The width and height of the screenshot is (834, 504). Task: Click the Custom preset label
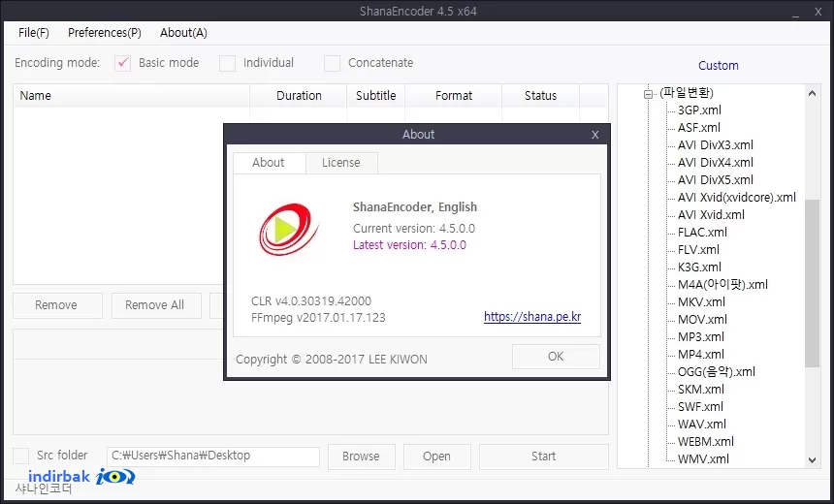pos(718,65)
